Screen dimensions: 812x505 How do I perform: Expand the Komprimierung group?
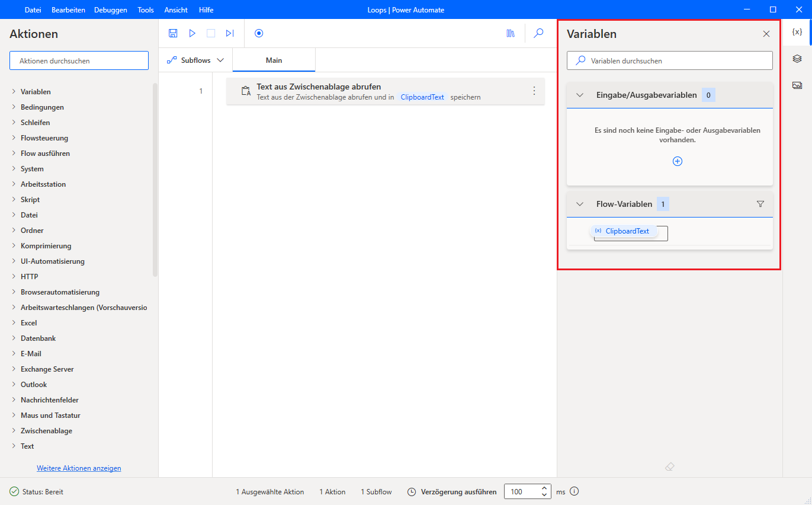[14, 245]
